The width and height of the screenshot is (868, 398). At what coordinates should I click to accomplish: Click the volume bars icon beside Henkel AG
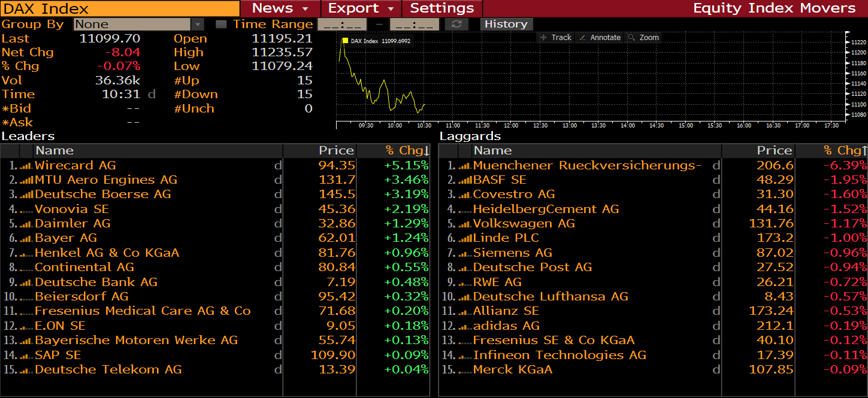26,253
